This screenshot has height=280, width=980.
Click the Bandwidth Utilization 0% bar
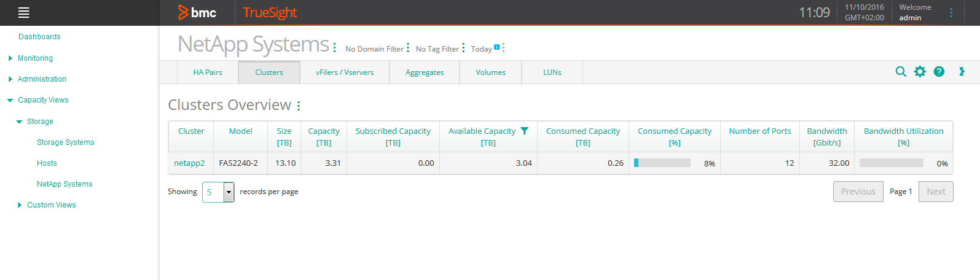891,163
